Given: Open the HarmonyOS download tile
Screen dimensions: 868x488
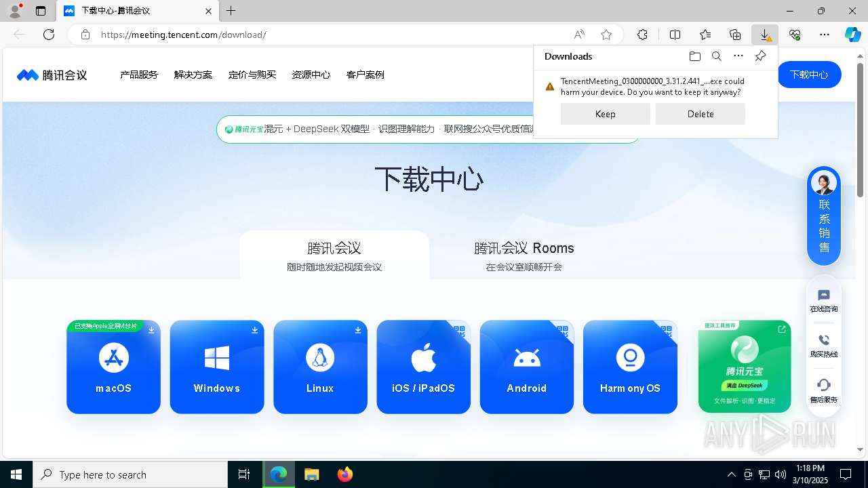Looking at the screenshot, I should click(x=630, y=367).
